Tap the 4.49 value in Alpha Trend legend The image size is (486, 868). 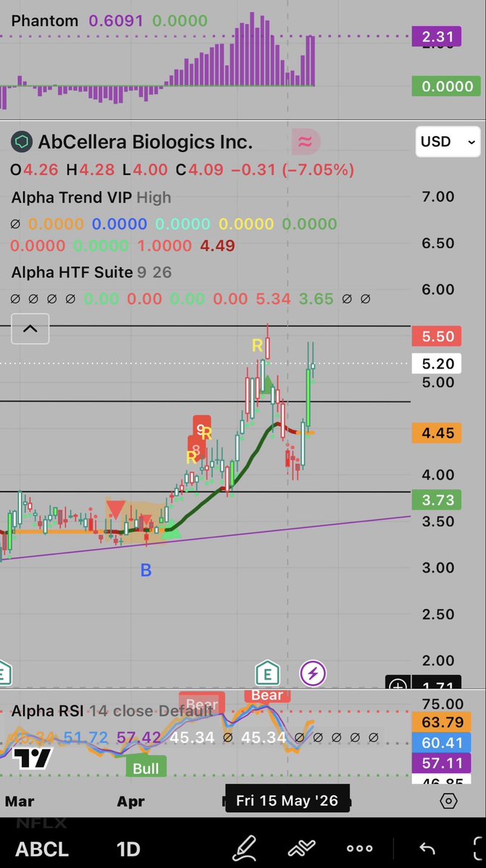coord(217,246)
